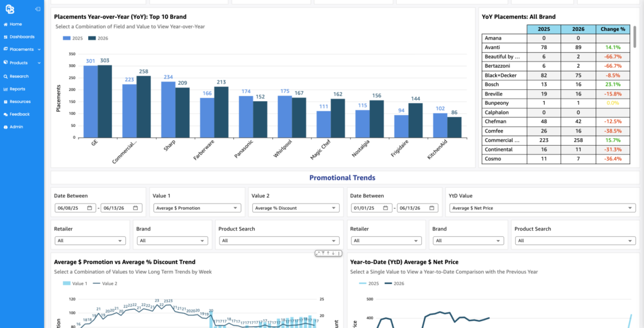The image size is (644, 328).
Task: Open the calendar picker for 06/08/25 date
Action: 89,208
